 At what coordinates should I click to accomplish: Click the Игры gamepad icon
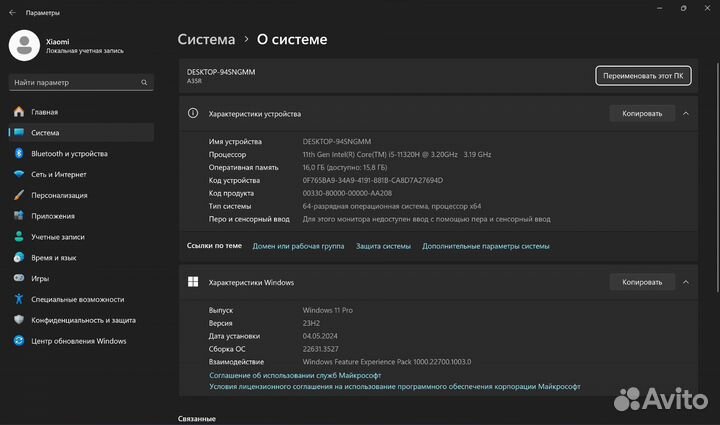(x=19, y=278)
